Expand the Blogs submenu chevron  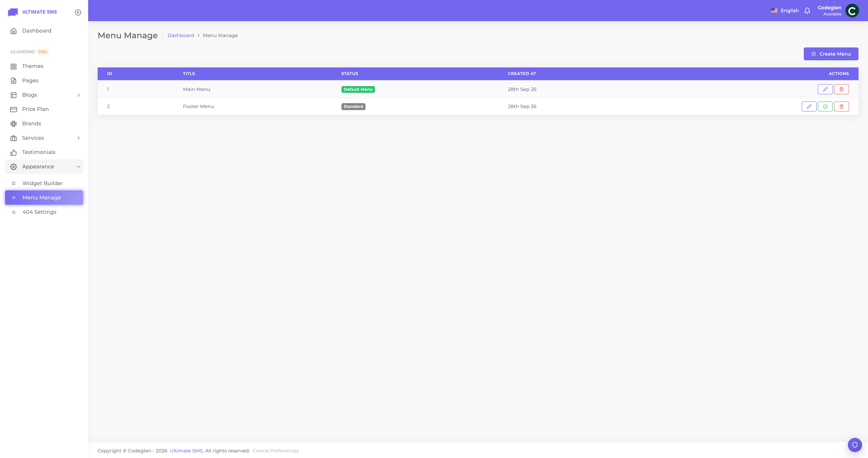78,95
